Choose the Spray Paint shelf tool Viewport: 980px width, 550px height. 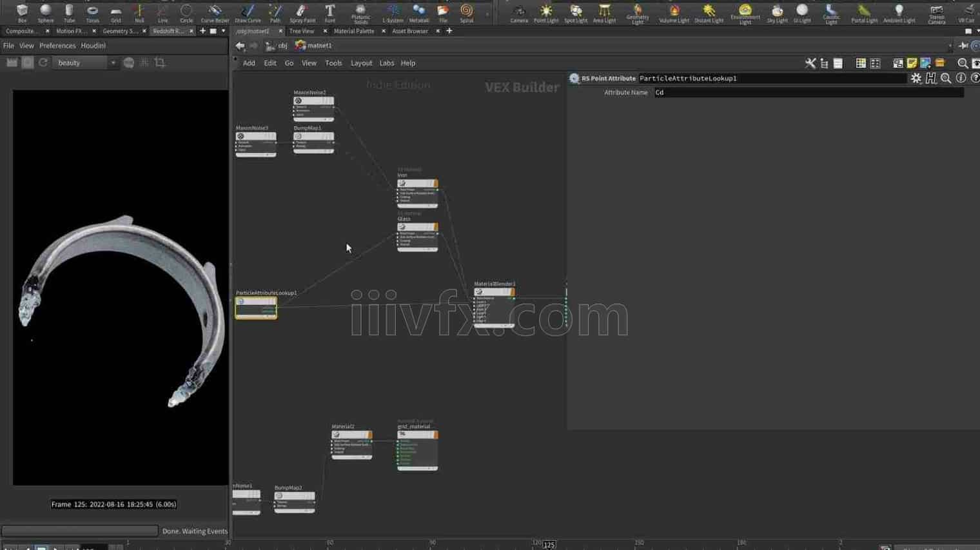pyautogui.click(x=302, y=13)
